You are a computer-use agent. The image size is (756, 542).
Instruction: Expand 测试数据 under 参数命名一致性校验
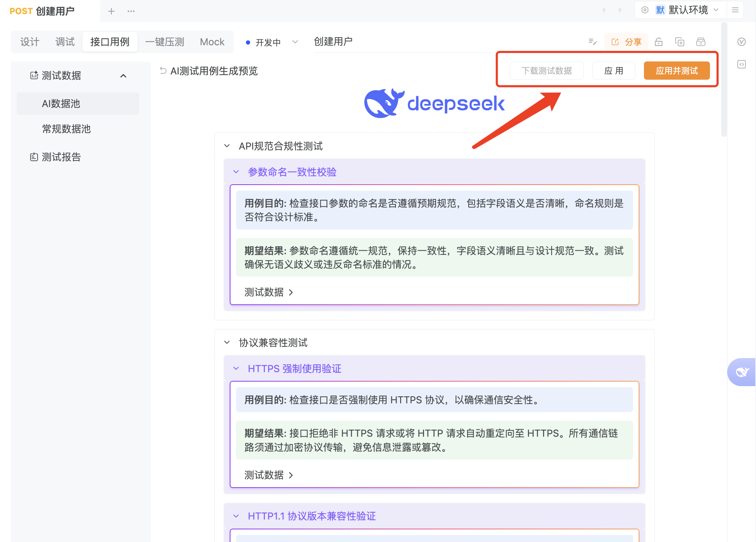pyautogui.click(x=269, y=292)
